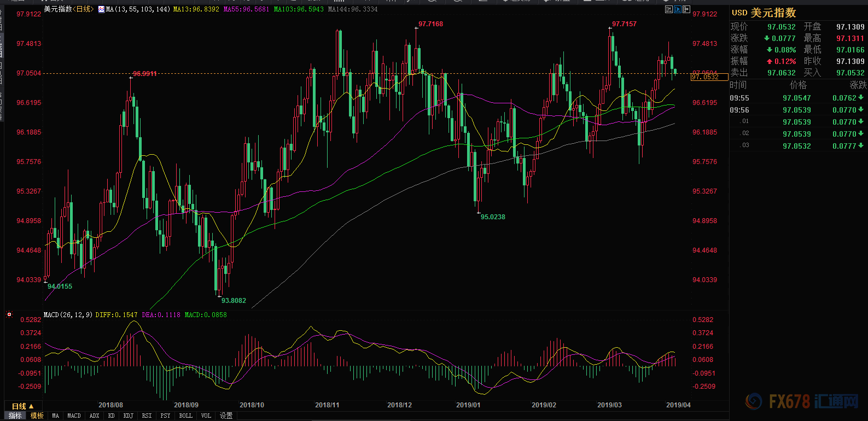Click the USD 美元指数 panel title
868x421 pixels.
click(x=764, y=13)
